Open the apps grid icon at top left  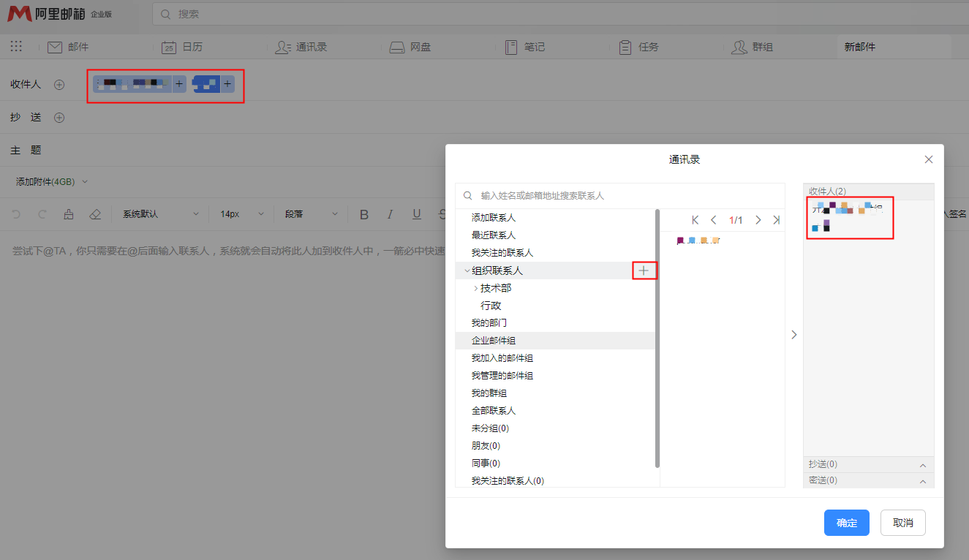pos(16,46)
